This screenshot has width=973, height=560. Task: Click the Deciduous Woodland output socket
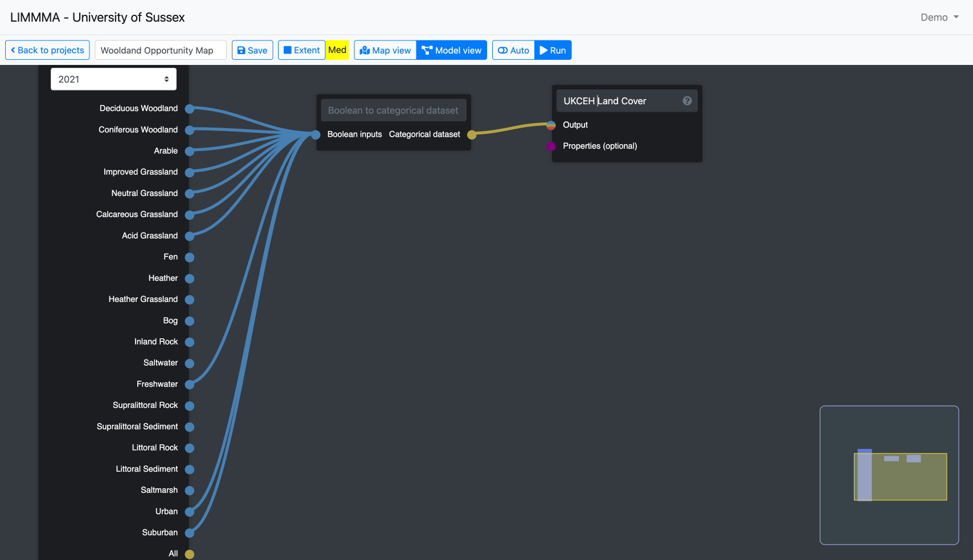click(x=190, y=109)
